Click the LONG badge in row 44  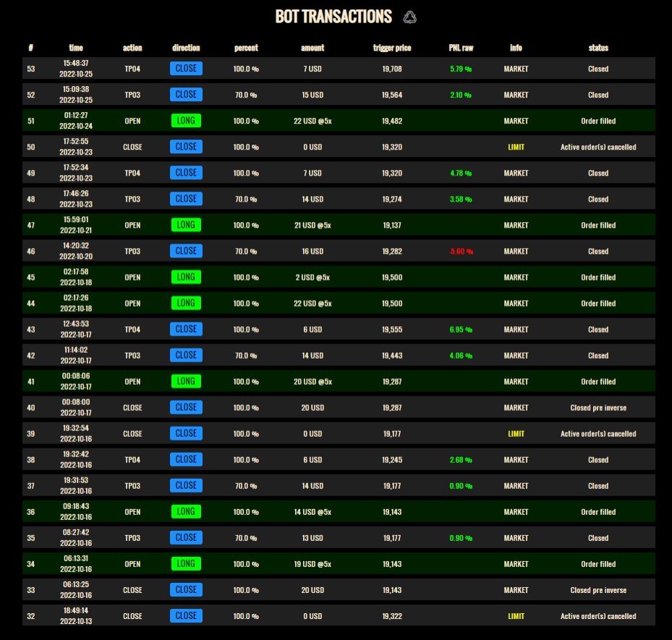click(186, 303)
